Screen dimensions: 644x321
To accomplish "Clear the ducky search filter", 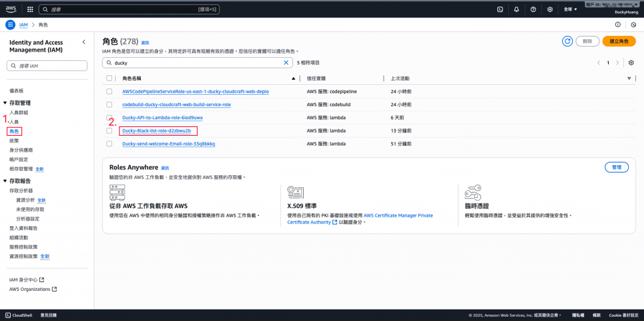I will tap(286, 63).
